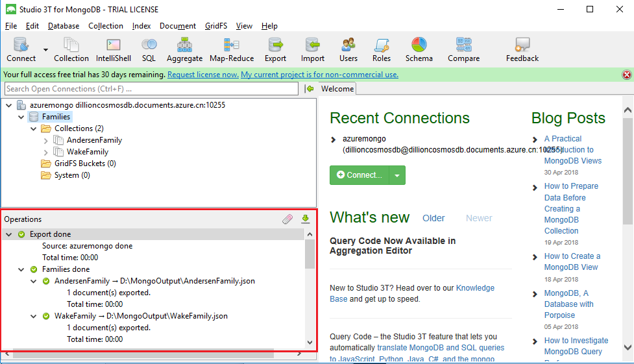Open the green Connect button dropdown arrow
634x364 pixels.
pyautogui.click(x=398, y=175)
